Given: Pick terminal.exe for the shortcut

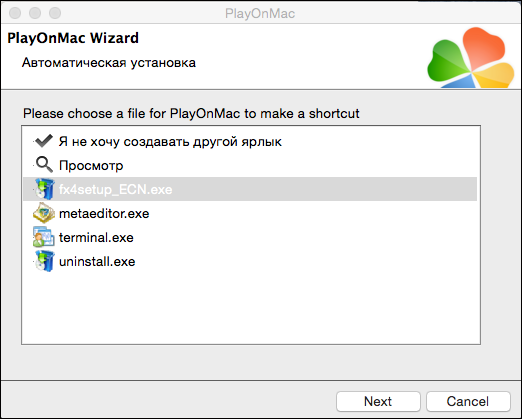Looking at the screenshot, I should (96, 237).
